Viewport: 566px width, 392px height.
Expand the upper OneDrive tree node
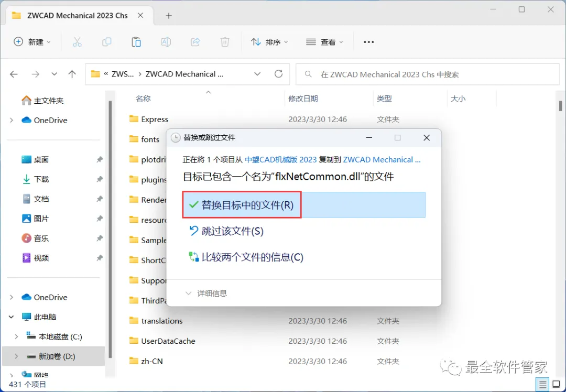[x=12, y=120]
